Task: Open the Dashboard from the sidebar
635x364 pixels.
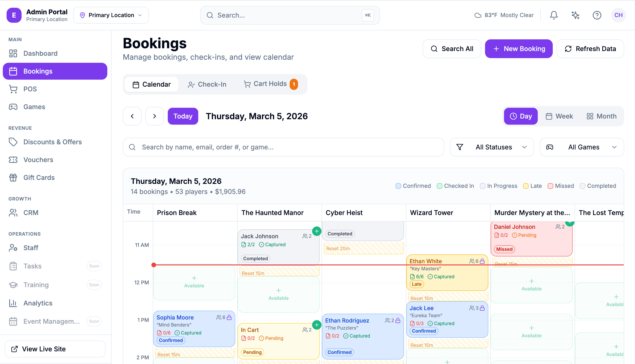Action: (x=40, y=53)
